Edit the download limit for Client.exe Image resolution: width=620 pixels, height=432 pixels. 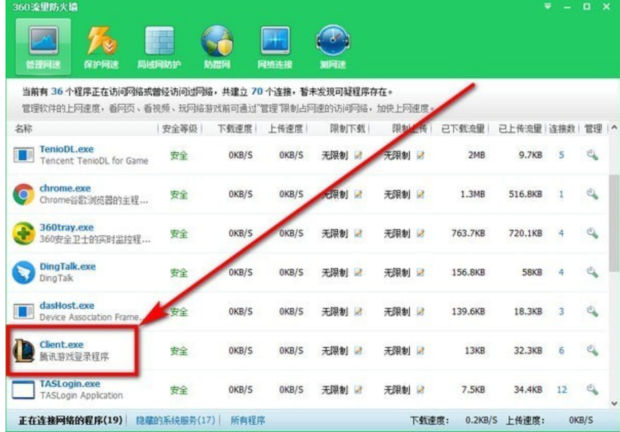[358, 351]
